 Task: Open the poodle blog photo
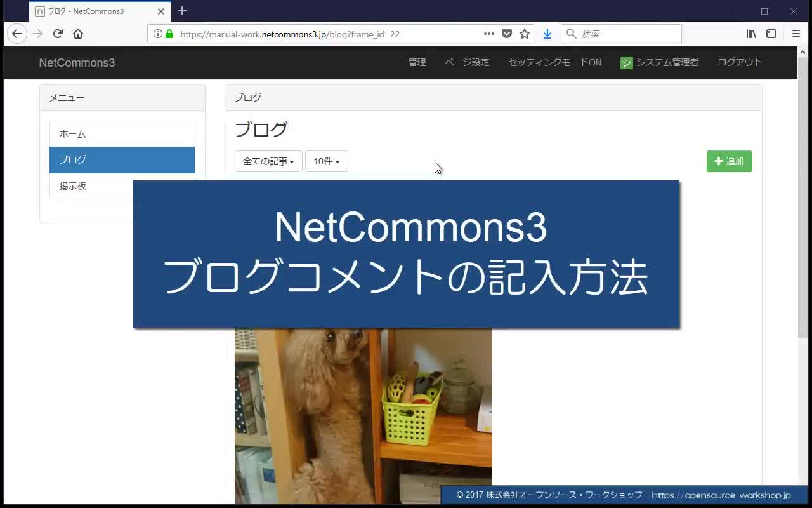(363, 416)
